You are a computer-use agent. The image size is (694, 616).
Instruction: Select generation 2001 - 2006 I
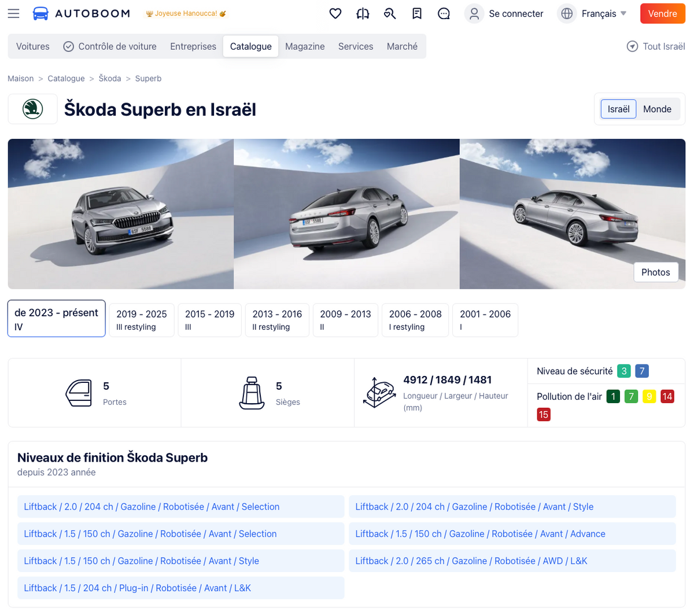[x=485, y=320]
